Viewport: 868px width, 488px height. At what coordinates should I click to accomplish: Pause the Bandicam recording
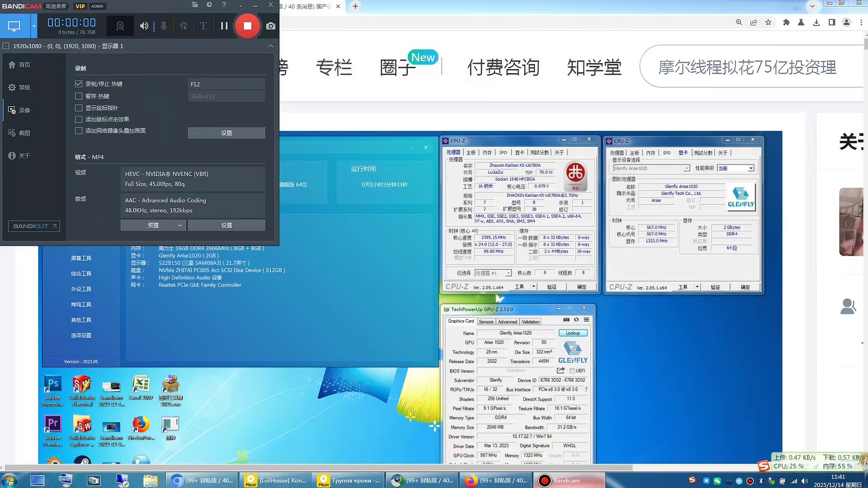224,26
